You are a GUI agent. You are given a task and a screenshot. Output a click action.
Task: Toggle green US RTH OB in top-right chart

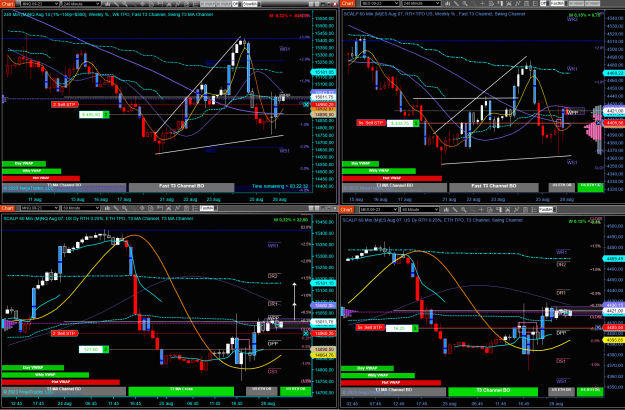[590, 187]
